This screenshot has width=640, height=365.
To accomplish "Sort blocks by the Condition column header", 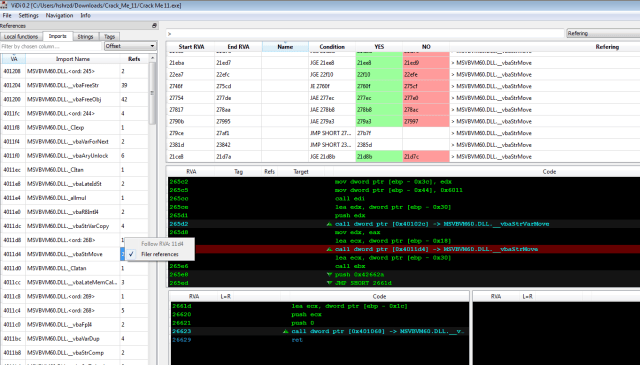I will click(x=332, y=47).
